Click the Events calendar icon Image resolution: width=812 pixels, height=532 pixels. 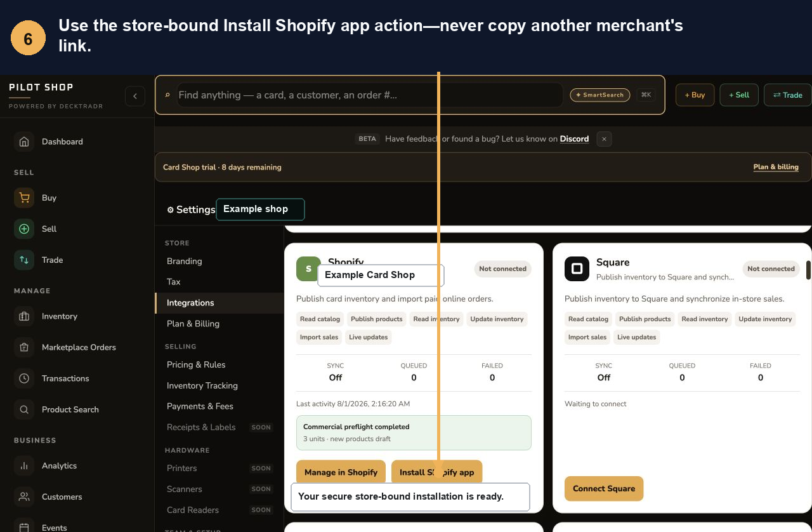pos(24,527)
